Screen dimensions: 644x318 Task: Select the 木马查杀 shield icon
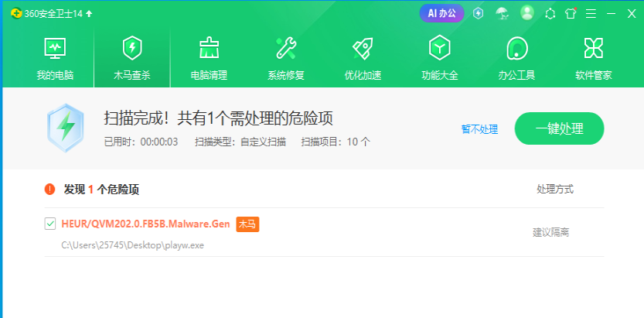pyautogui.click(x=132, y=49)
